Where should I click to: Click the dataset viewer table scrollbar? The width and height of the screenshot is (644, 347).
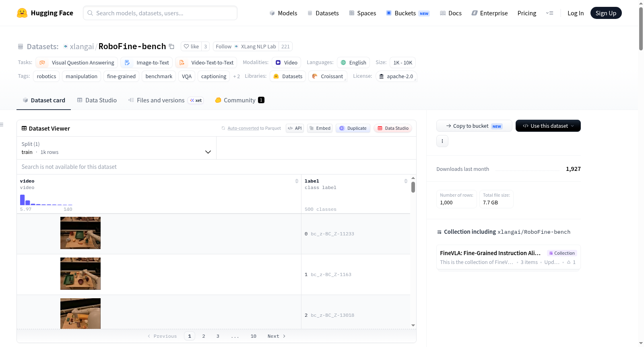coord(413,187)
